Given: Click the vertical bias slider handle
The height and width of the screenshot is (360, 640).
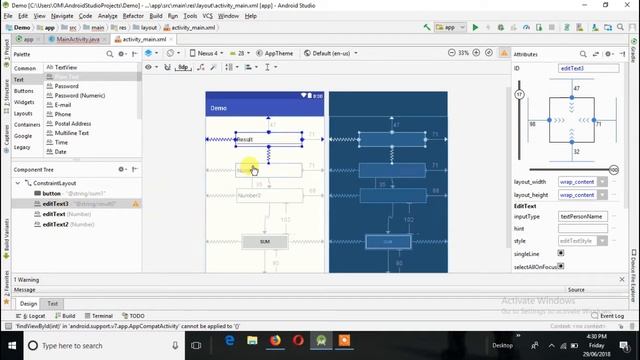Looking at the screenshot, I should [519, 94].
